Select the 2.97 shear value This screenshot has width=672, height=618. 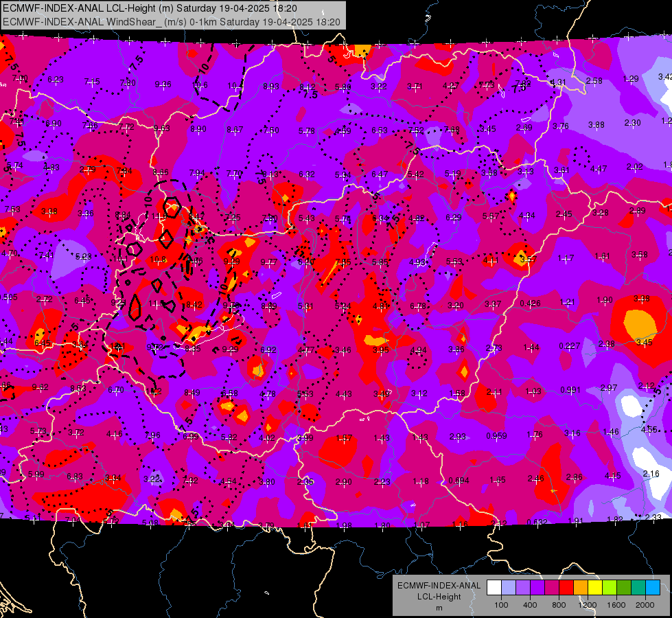point(609,388)
